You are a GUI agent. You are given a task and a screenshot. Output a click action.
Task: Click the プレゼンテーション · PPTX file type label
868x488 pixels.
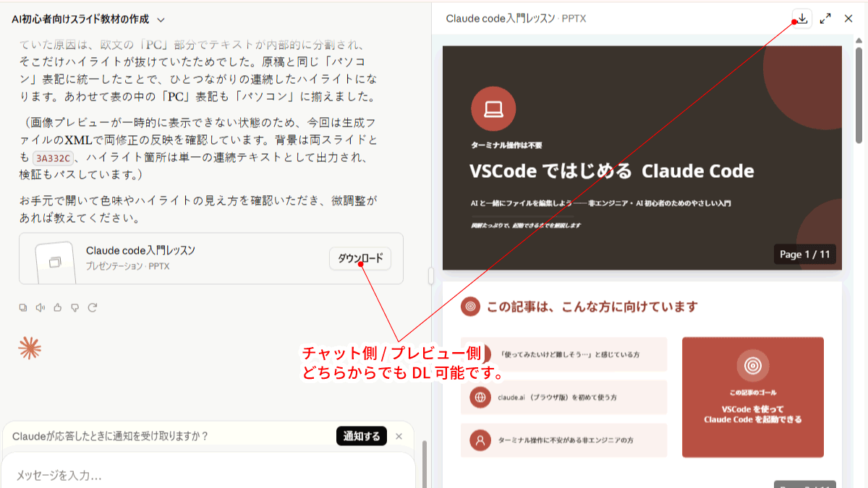click(x=128, y=267)
